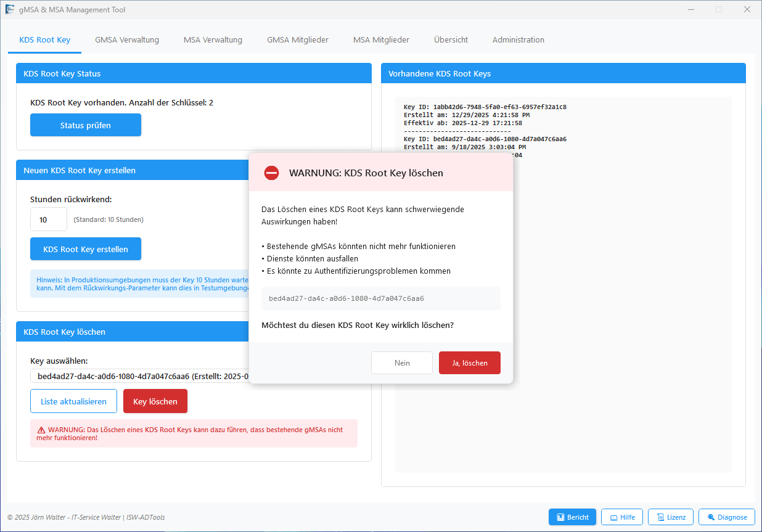Image resolution: width=762 pixels, height=532 pixels.
Task: Open the GMSA Mitglieder tab
Action: tap(298, 40)
